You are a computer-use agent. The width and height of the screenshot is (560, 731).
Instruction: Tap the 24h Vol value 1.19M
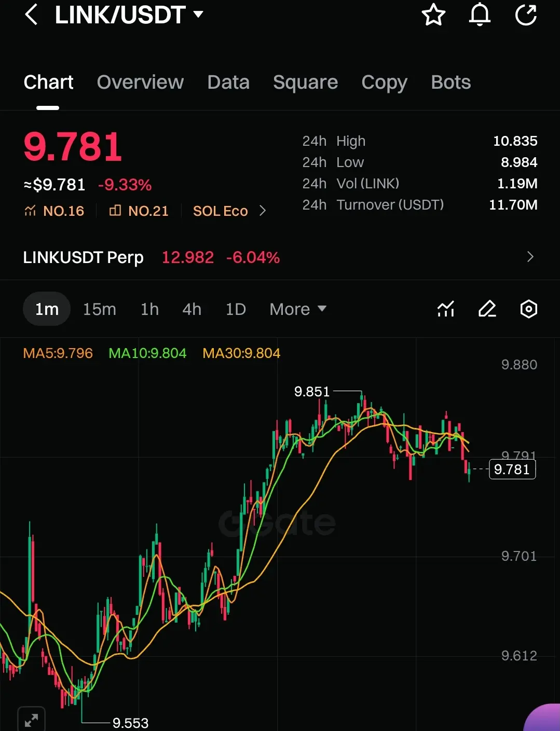(x=517, y=184)
